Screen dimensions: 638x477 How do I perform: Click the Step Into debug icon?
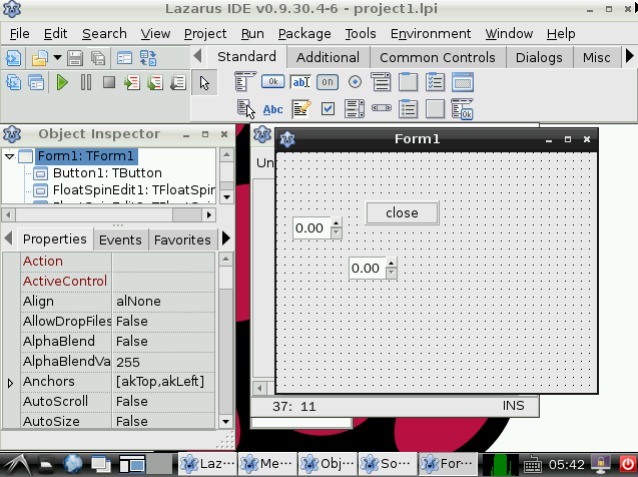(132, 83)
